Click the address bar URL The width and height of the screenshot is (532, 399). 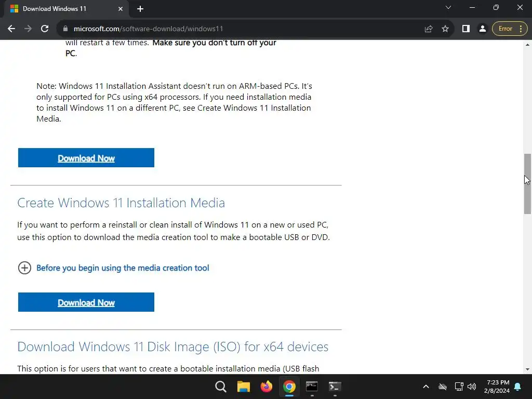pyautogui.click(x=148, y=29)
